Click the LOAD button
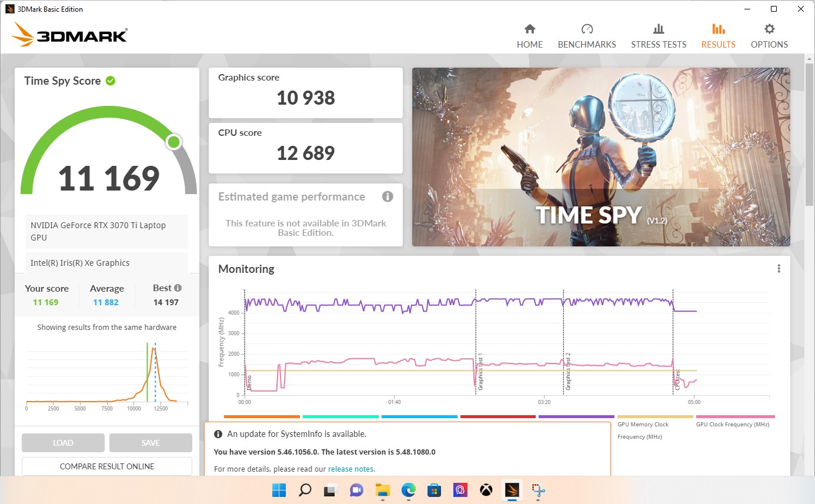 click(63, 443)
